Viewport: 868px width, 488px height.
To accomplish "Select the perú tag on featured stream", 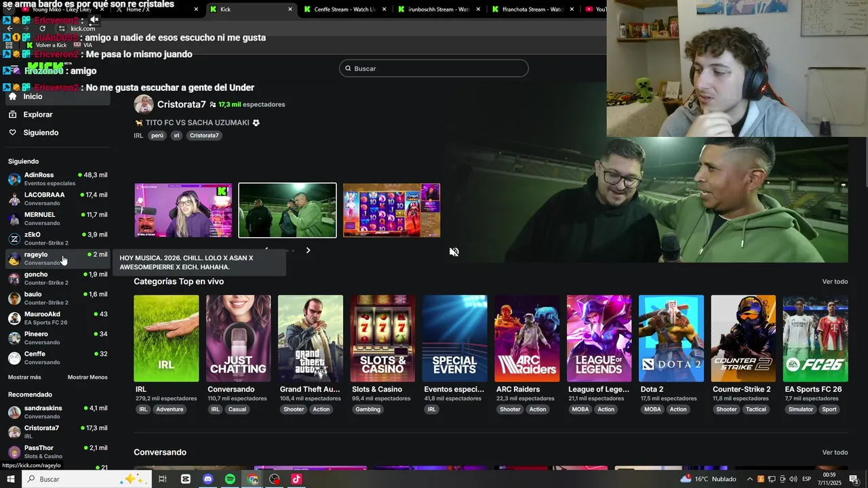I will click(x=157, y=136).
